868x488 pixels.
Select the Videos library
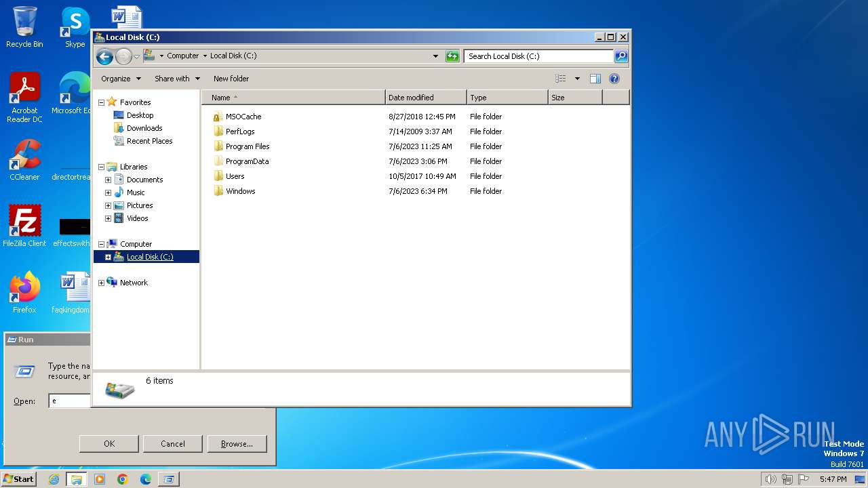click(x=137, y=218)
